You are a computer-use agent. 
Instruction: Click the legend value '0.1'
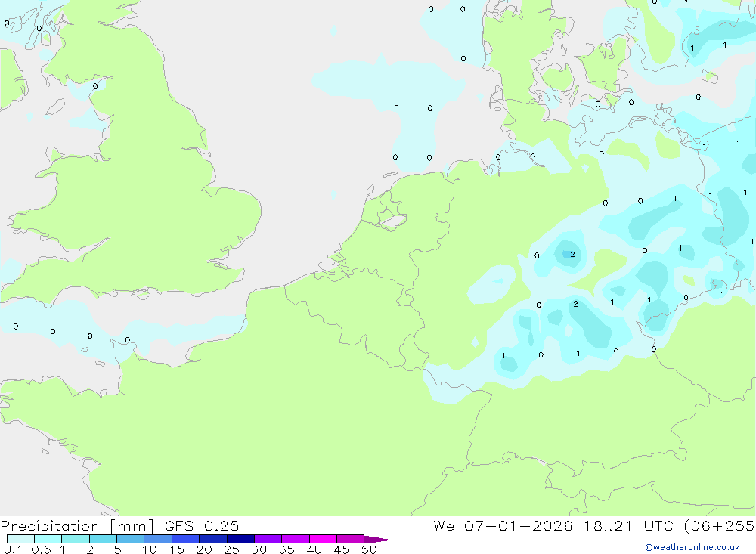point(13,549)
